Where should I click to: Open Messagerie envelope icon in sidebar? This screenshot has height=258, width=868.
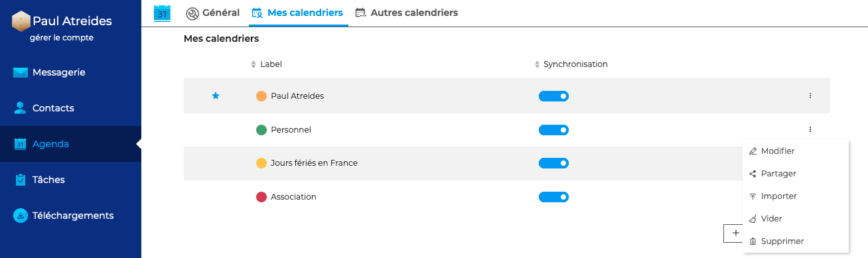[21, 72]
